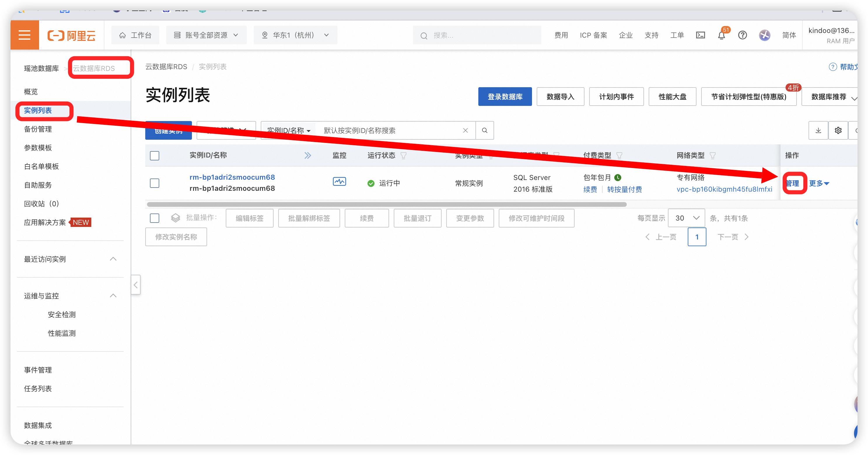Click the magnifier search button for instance ID
This screenshot has height=455, width=868.
point(484,130)
